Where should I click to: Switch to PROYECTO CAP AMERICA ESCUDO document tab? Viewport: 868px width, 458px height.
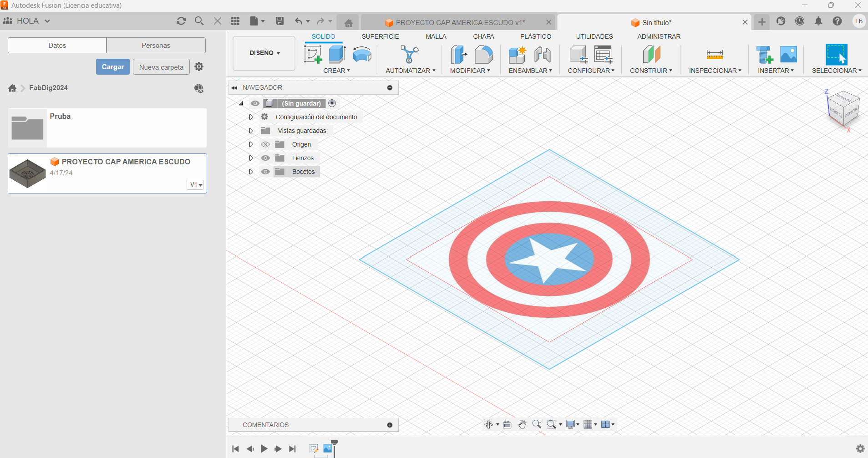point(458,22)
